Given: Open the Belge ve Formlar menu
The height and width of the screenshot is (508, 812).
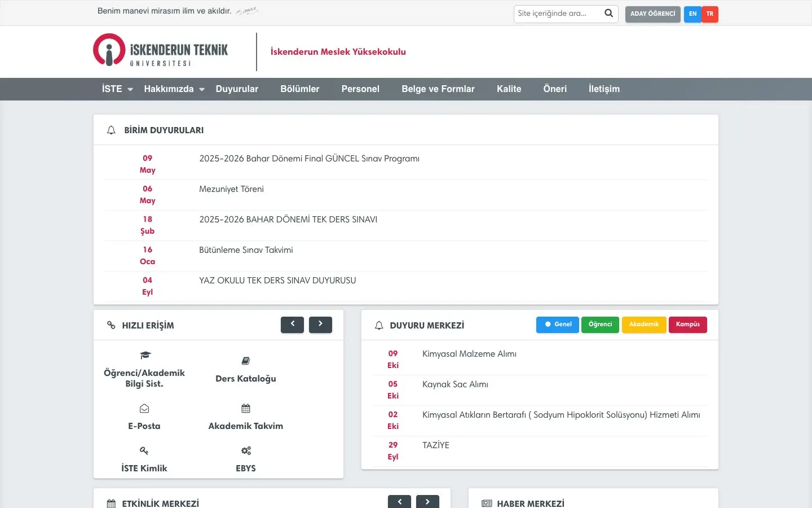Looking at the screenshot, I should coord(438,89).
